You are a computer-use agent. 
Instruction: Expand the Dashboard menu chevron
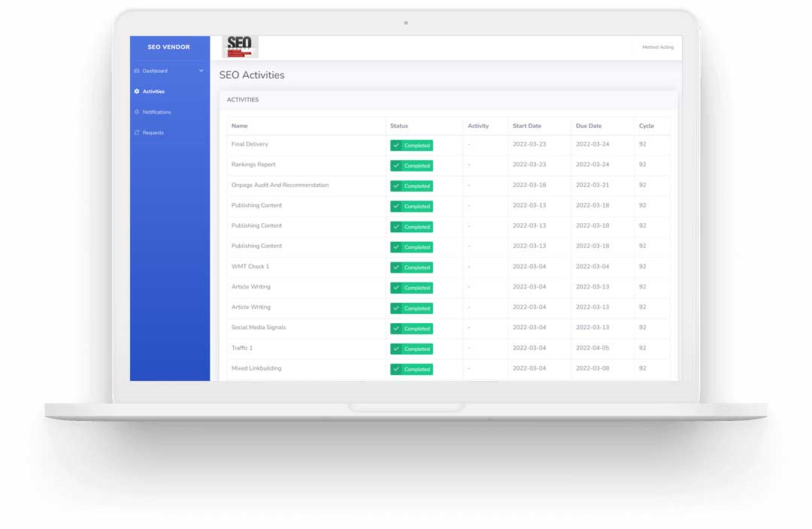click(201, 71)
